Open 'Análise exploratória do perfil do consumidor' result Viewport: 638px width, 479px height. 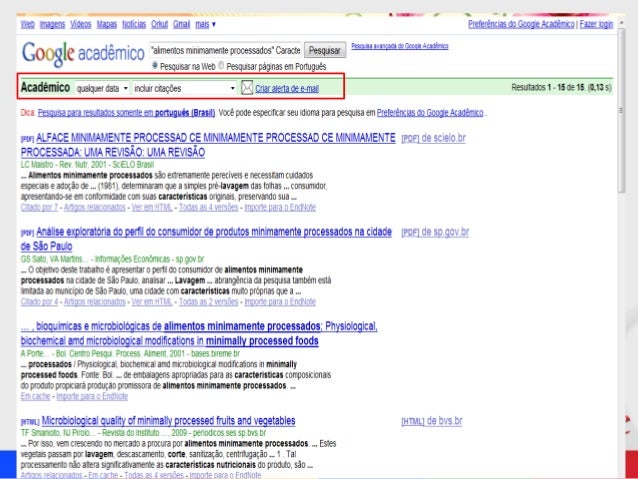(x=206, y=239)
